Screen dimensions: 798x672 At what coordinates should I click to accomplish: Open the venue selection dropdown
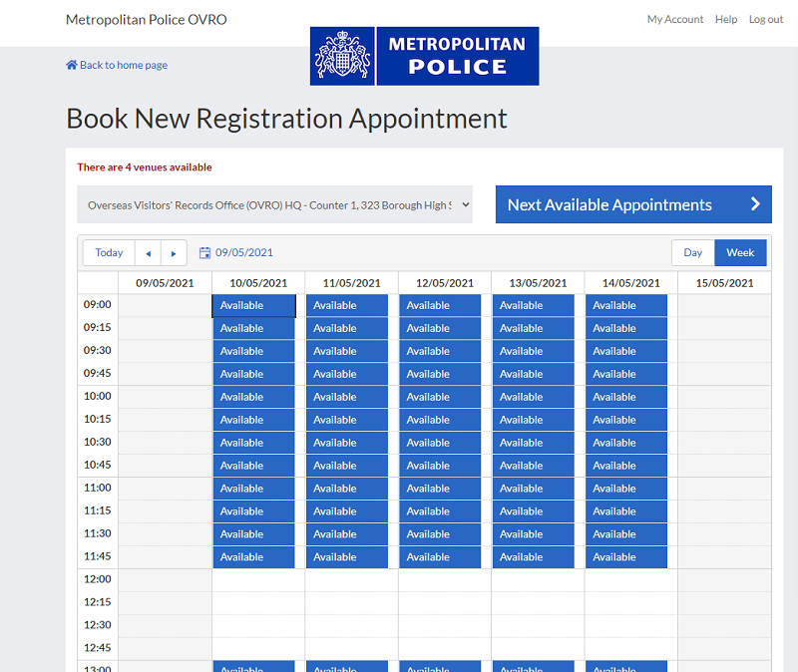click(275, 204)
